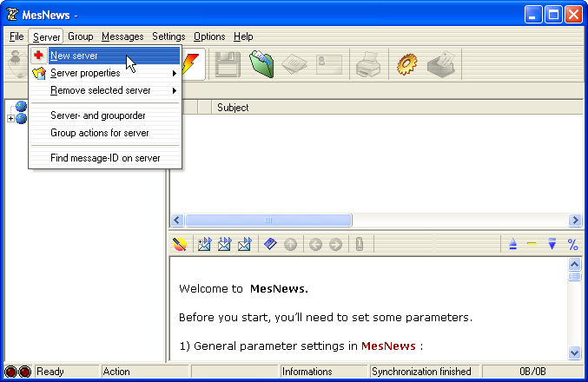
Task: Open Server properties submenu
Action: tap(105, 73)
